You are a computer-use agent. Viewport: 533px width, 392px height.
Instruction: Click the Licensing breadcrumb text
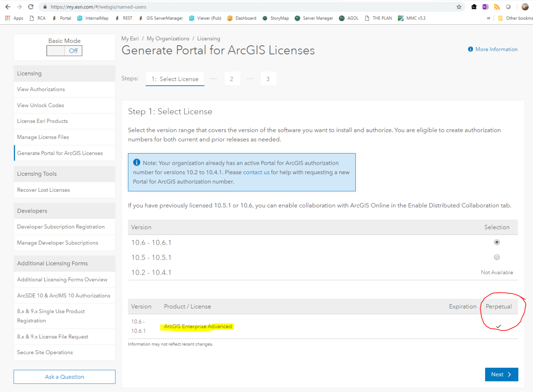coord(209,38)
